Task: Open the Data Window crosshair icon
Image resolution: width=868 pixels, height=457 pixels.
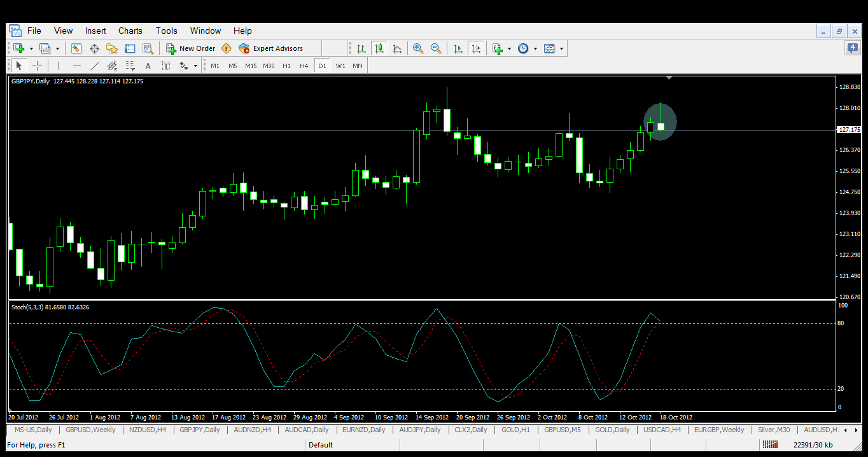Action: pos(94,48)
